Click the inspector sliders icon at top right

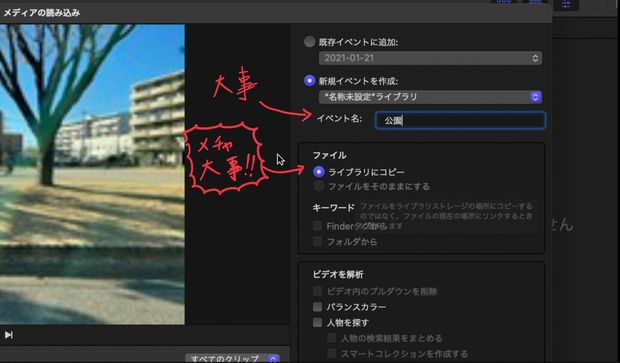566,4
